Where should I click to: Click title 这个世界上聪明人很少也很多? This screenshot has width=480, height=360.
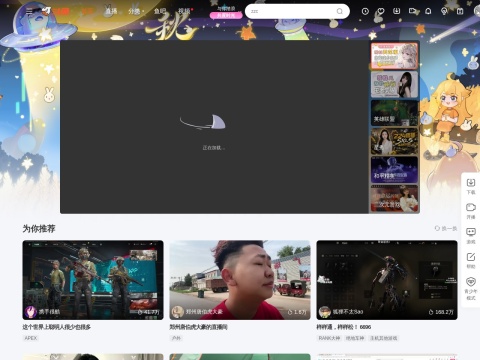click(57, 327)
